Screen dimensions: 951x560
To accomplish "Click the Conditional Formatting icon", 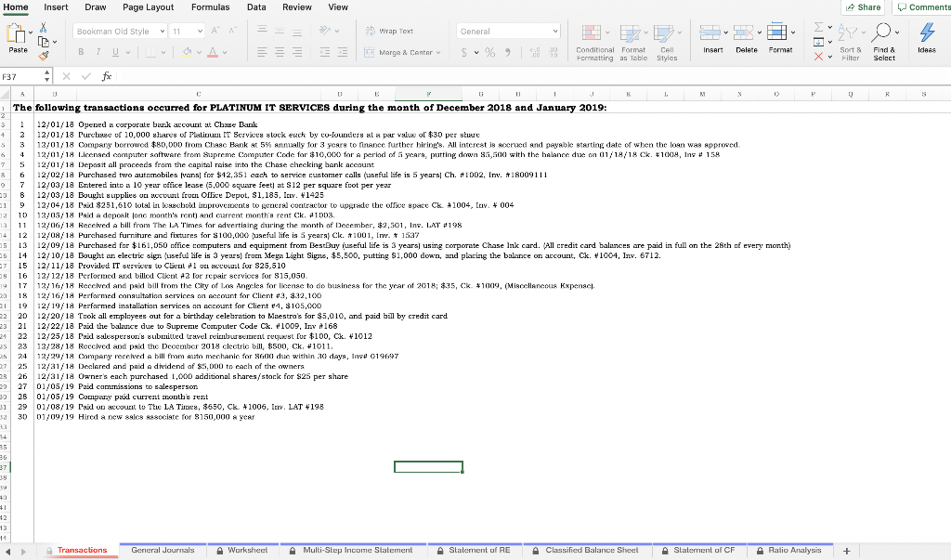I will (x=592, y=33).
